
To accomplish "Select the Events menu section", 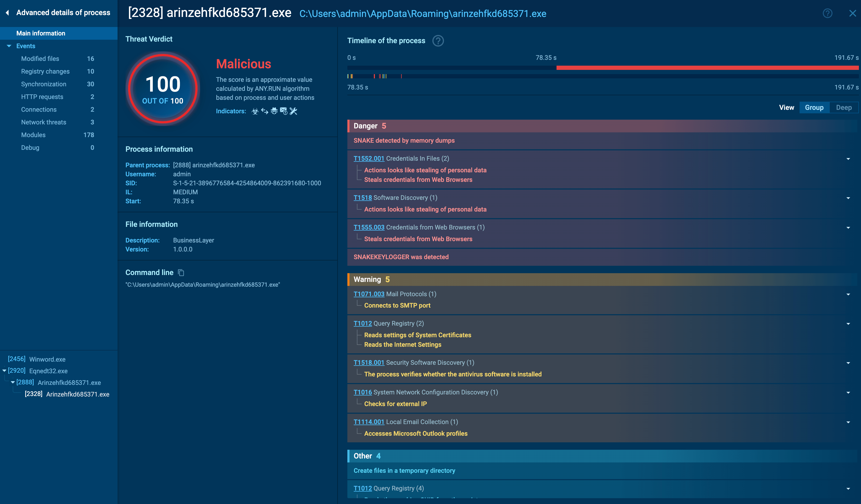I will [x=26, y=46].
